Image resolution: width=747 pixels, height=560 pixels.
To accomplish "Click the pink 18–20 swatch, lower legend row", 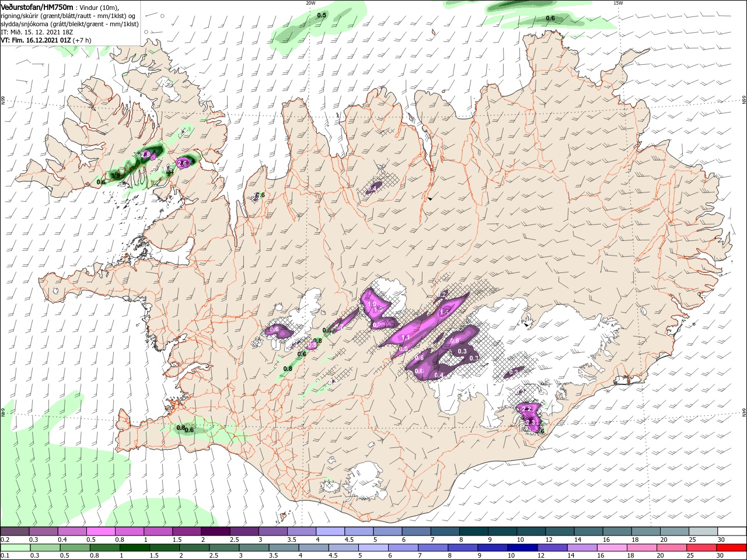I will coord(641,548).
